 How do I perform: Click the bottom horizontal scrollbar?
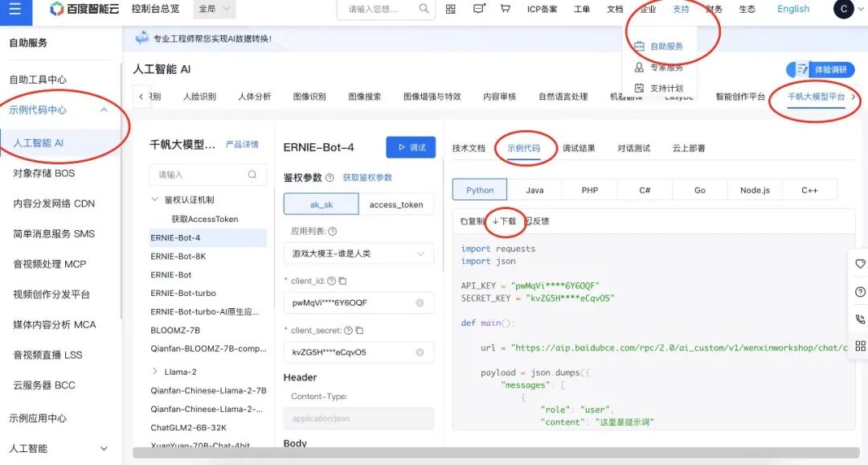(x=495, y=454)
